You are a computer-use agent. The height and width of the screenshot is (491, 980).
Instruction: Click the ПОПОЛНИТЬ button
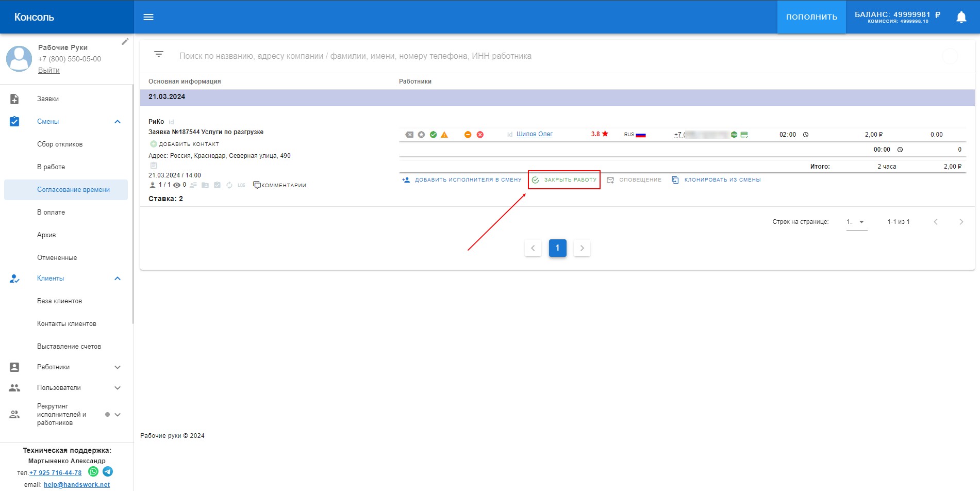click(x=811, y=17)
